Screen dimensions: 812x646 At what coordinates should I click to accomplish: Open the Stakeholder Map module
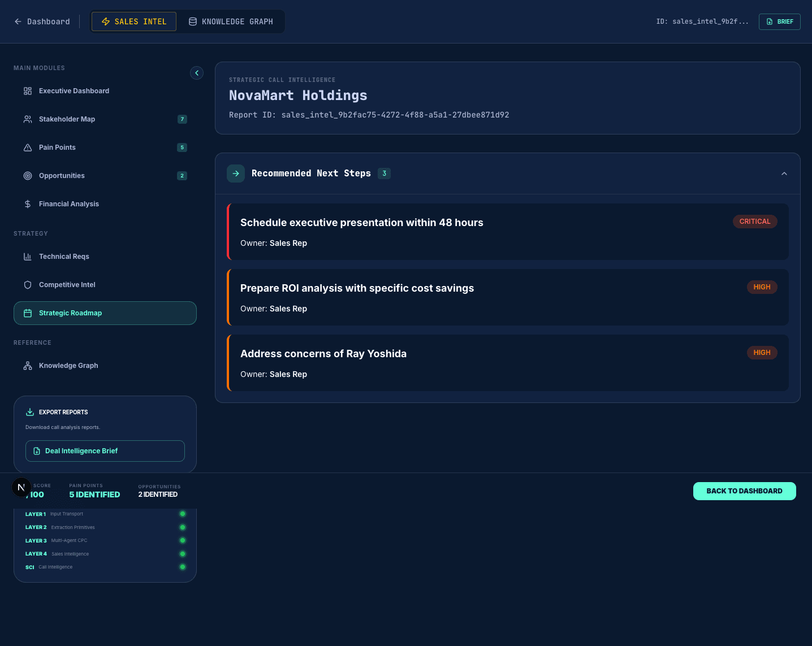click(105, 119)
